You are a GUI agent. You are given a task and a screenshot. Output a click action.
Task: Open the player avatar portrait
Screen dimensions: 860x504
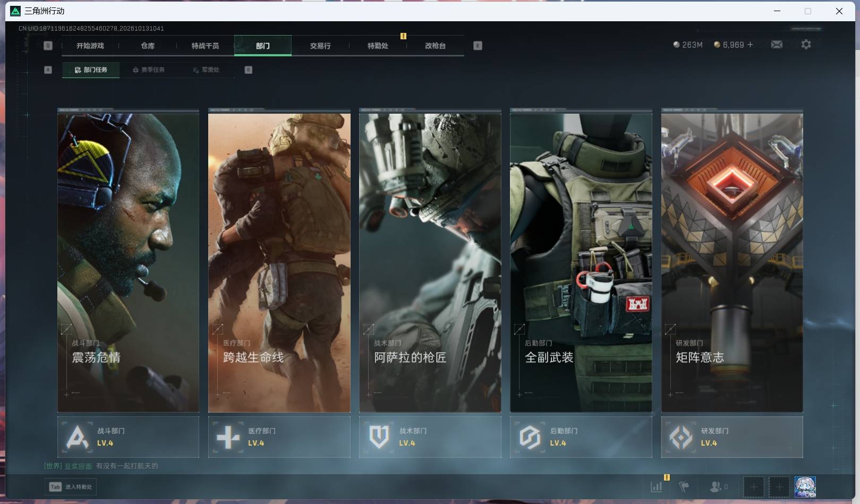pyautogui.click(x=805, y=486)
